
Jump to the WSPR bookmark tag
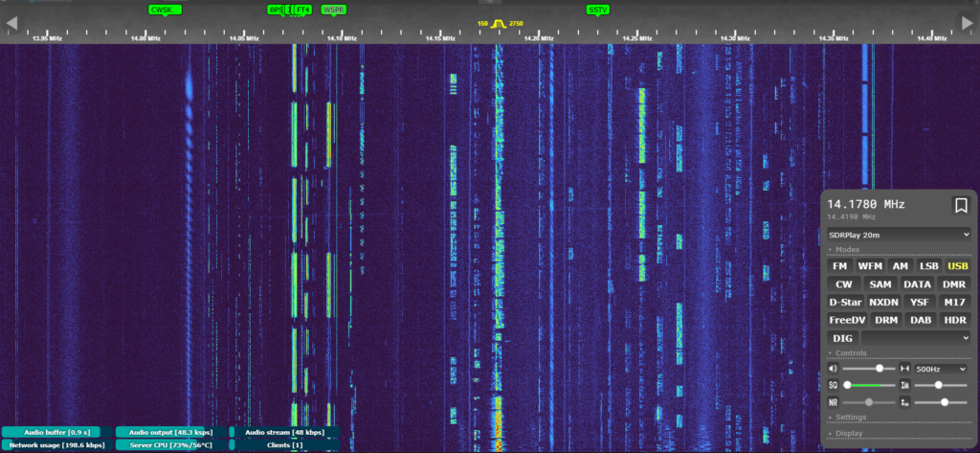(x=334, y=10)
